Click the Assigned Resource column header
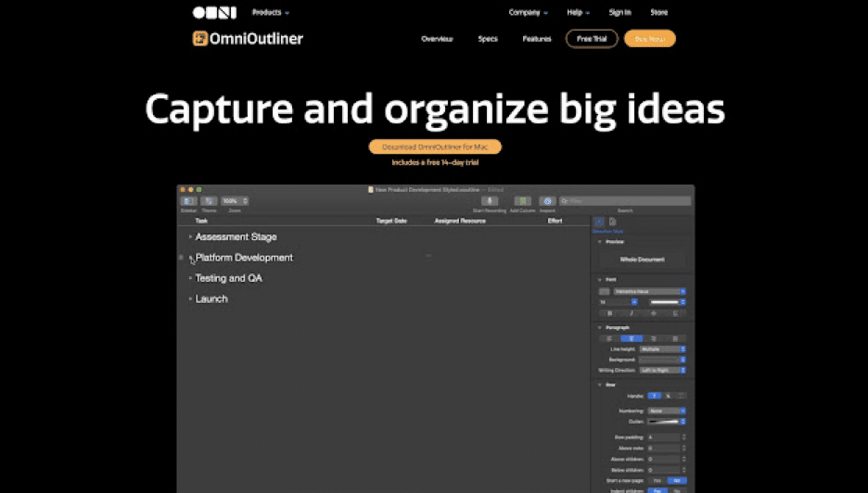The image size is (868, 493). [460, 221]
